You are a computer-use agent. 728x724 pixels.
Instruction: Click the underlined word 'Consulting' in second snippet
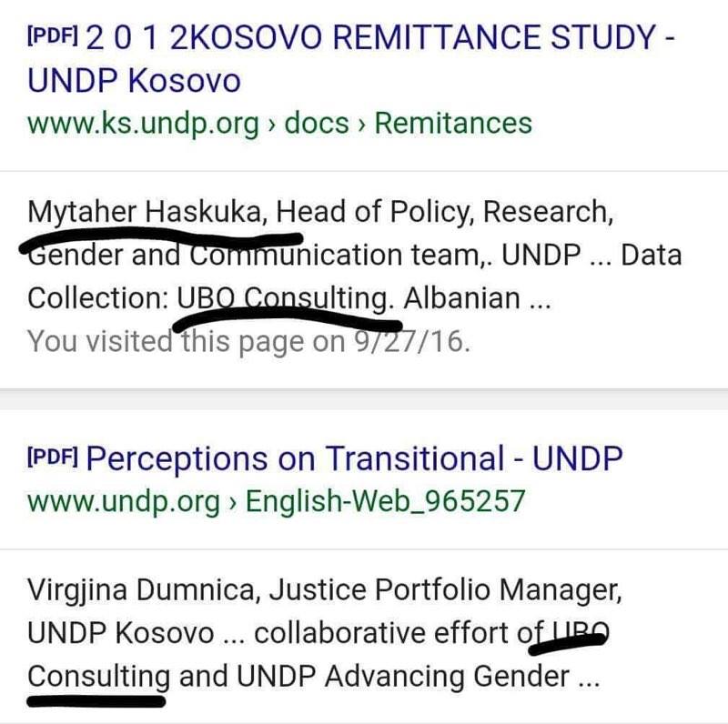pyautogui.click(x=98, y=677)
